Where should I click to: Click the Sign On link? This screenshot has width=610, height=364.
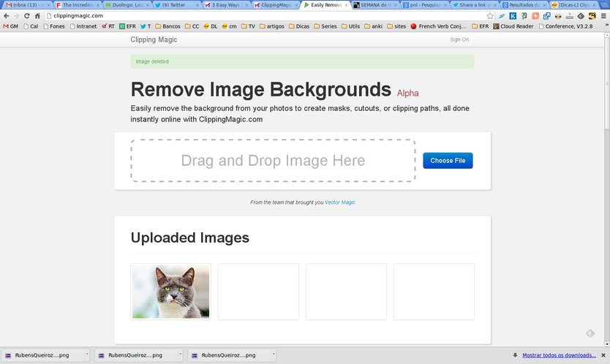(x=459, y=39)
